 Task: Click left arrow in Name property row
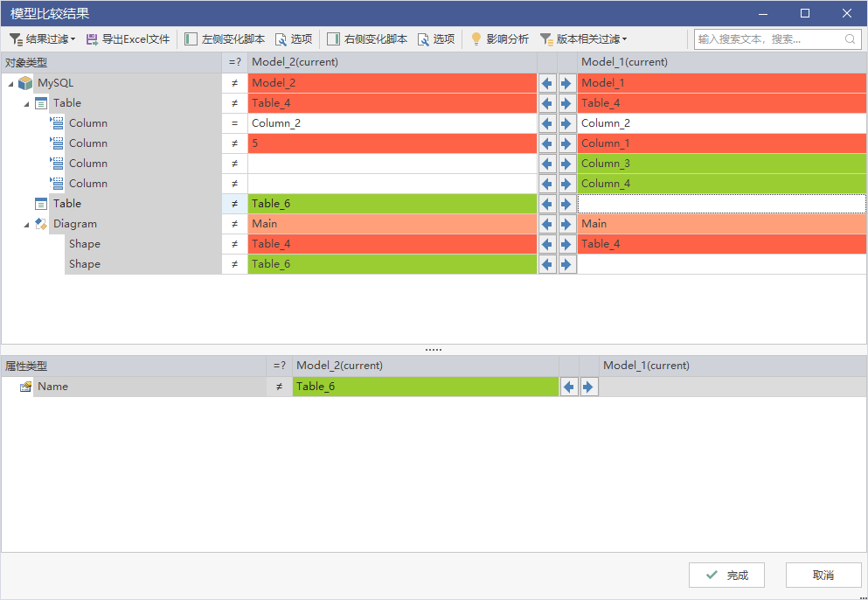pos(569,387)
